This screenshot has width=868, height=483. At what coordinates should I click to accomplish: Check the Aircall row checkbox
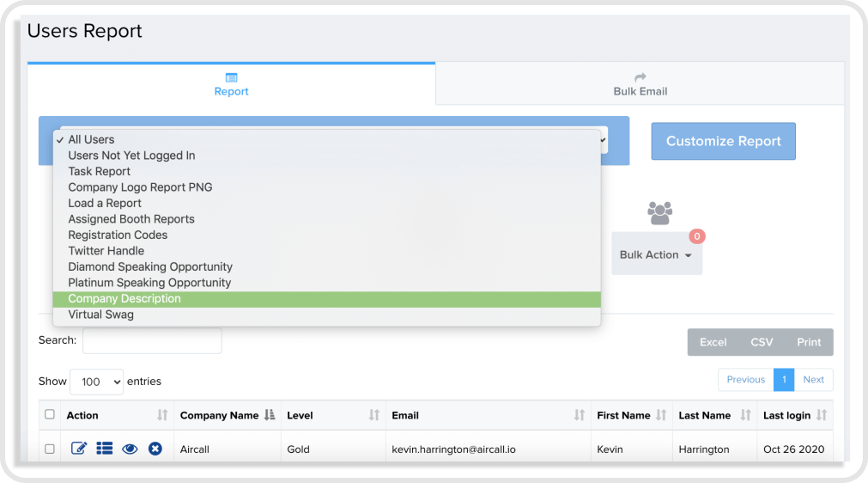pos(50,449)
